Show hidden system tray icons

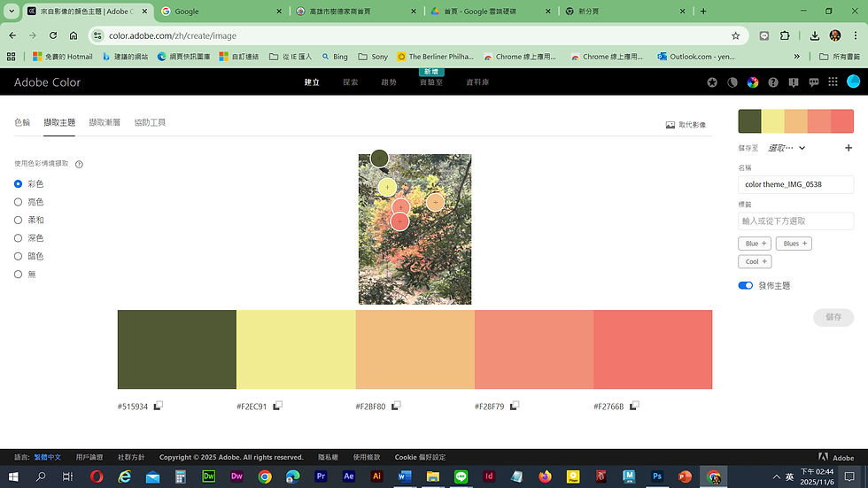[776, 476]
